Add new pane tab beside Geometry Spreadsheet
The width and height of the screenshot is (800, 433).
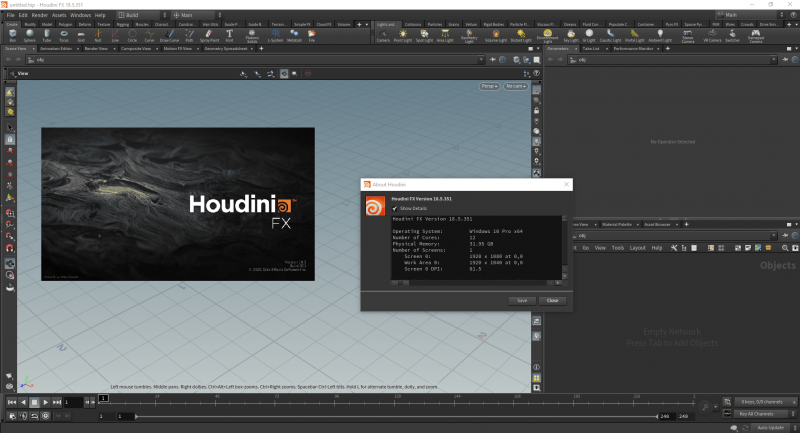pos(261,48)
